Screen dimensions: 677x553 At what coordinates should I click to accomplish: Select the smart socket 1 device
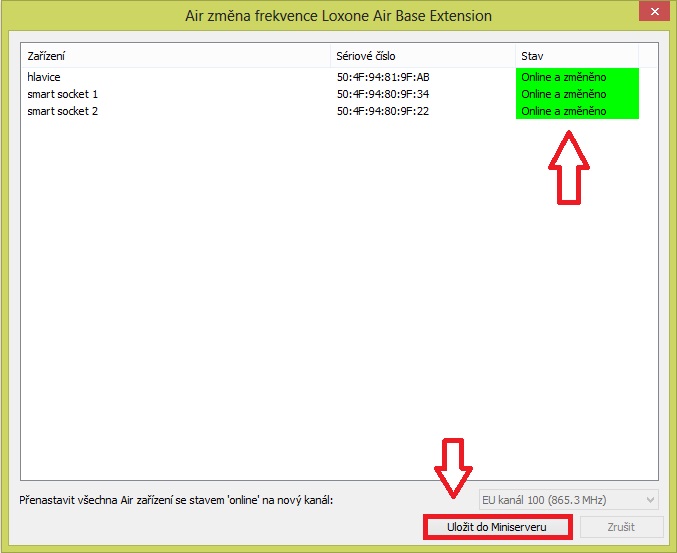[x=62, y=94]
